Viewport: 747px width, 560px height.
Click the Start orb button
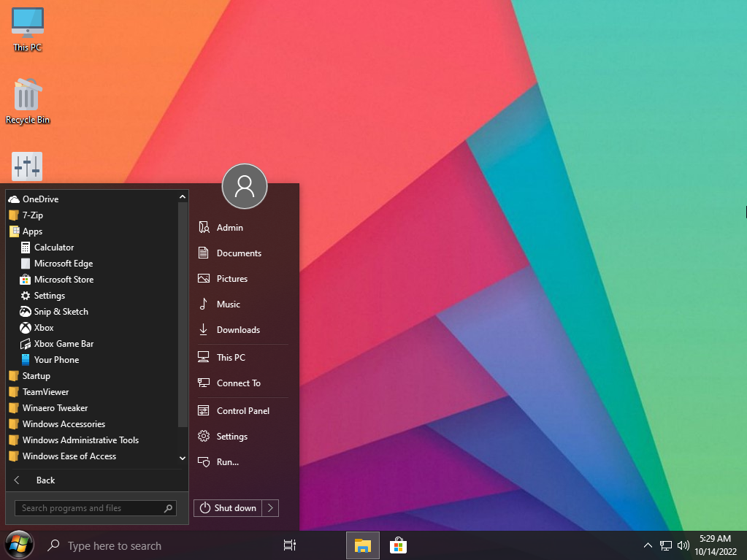click(19, 545)
